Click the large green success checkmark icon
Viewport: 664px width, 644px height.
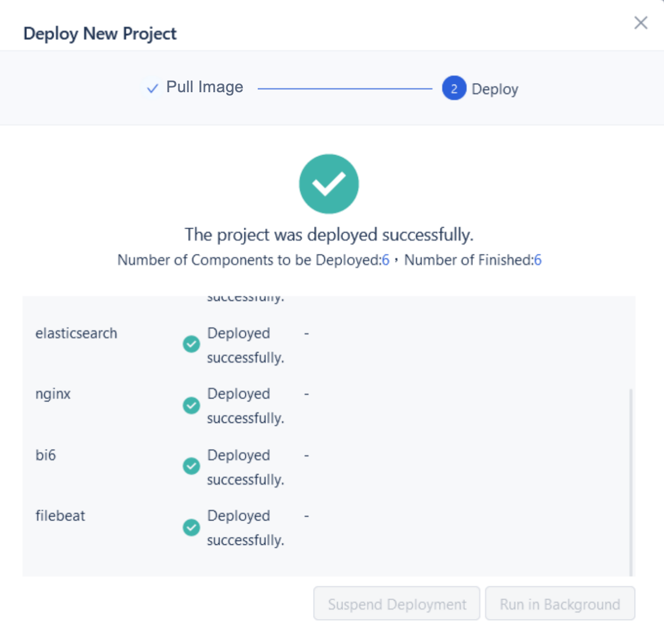329,184
